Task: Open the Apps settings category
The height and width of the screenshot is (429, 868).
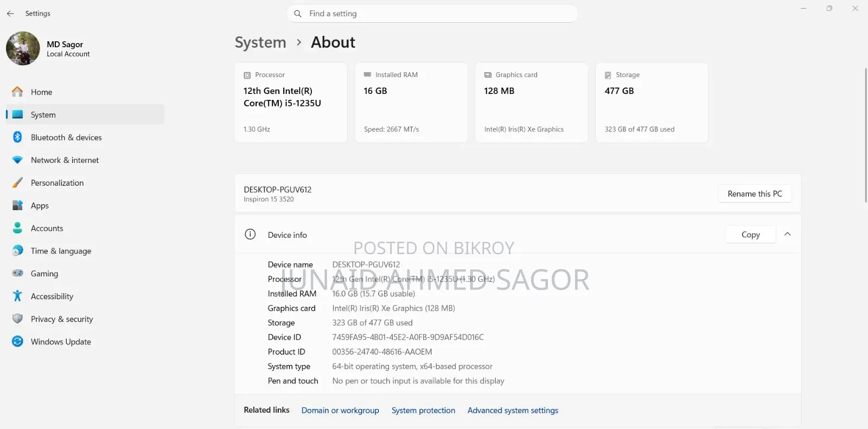Action: [85, 206]
